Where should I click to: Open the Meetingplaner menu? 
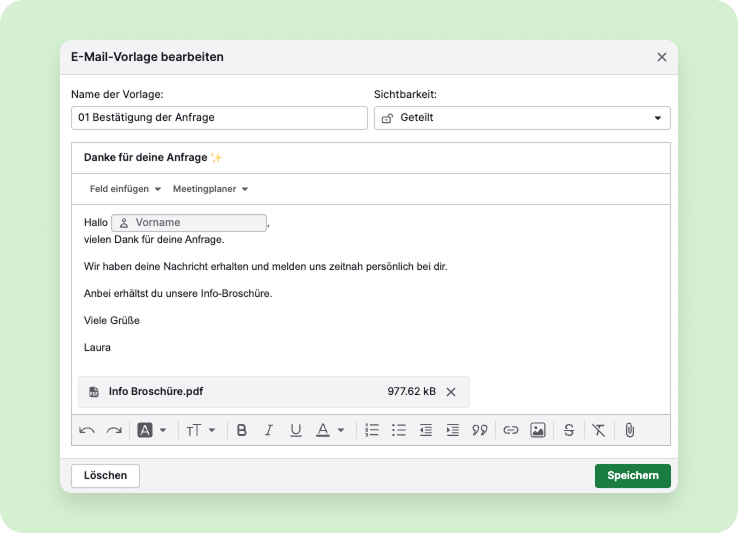click(210, 189)
